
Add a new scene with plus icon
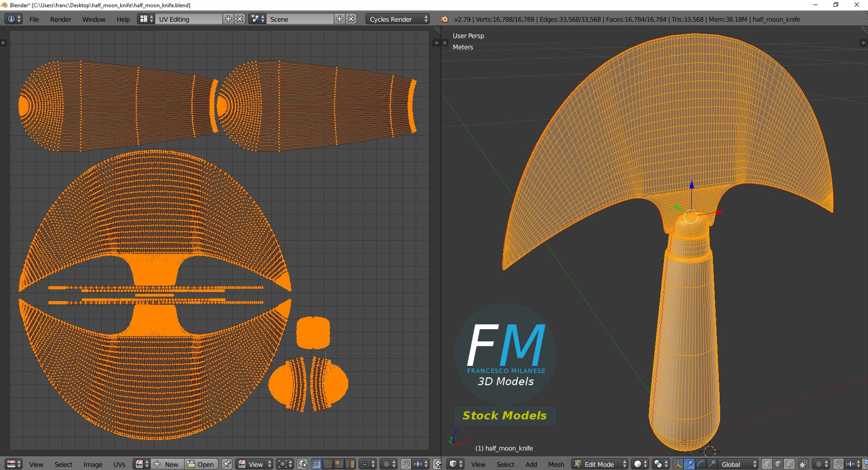click(x=340, y=19)
